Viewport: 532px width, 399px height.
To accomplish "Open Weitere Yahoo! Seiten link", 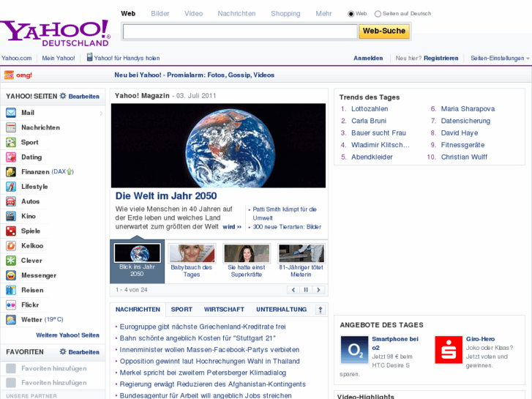I will click(x=67, y=335).
